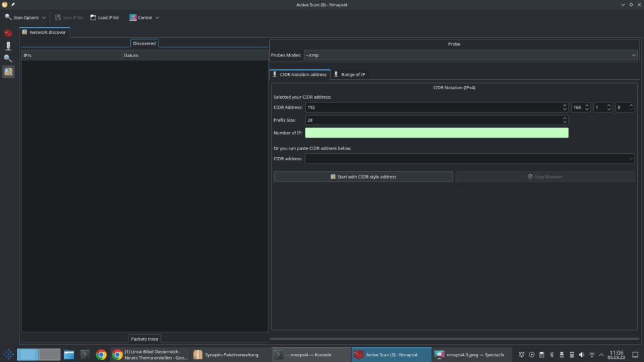Click the horizontal scrollbar below the Probe panel
Screen dimensions: 644x362
click(x=454, y=339)
